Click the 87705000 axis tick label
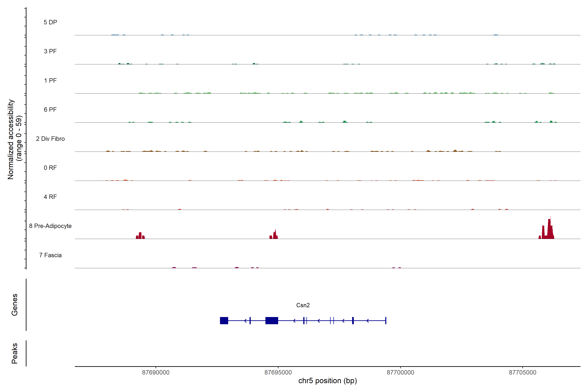The image size is (588, 392). pyautogui.click(x=523, y=372)
